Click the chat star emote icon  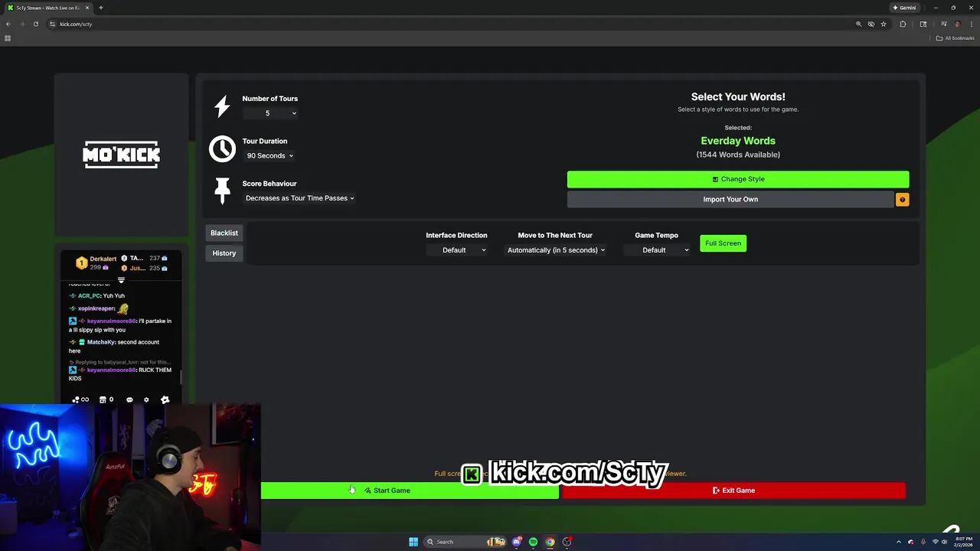tap(165, 399)
